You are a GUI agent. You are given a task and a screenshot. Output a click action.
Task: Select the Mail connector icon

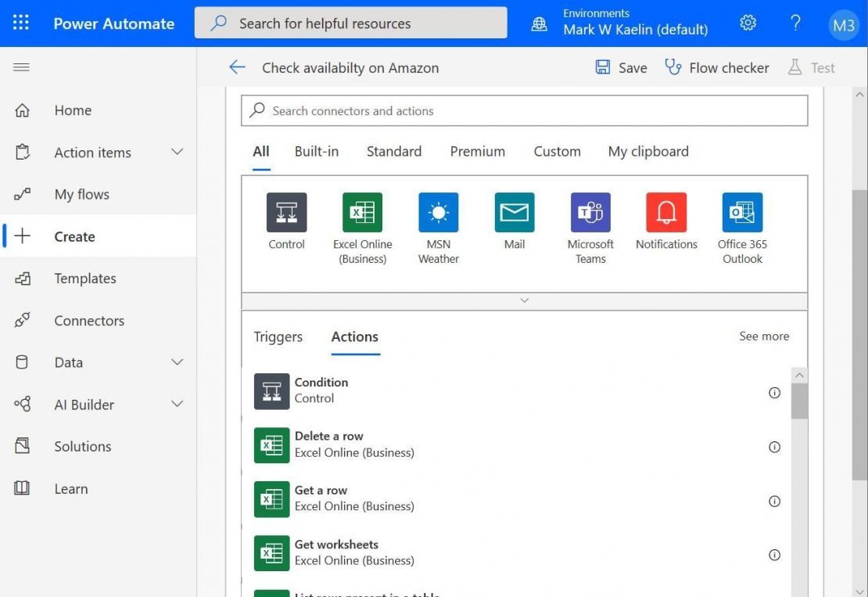pyautogui.click(x=514, y=212)
